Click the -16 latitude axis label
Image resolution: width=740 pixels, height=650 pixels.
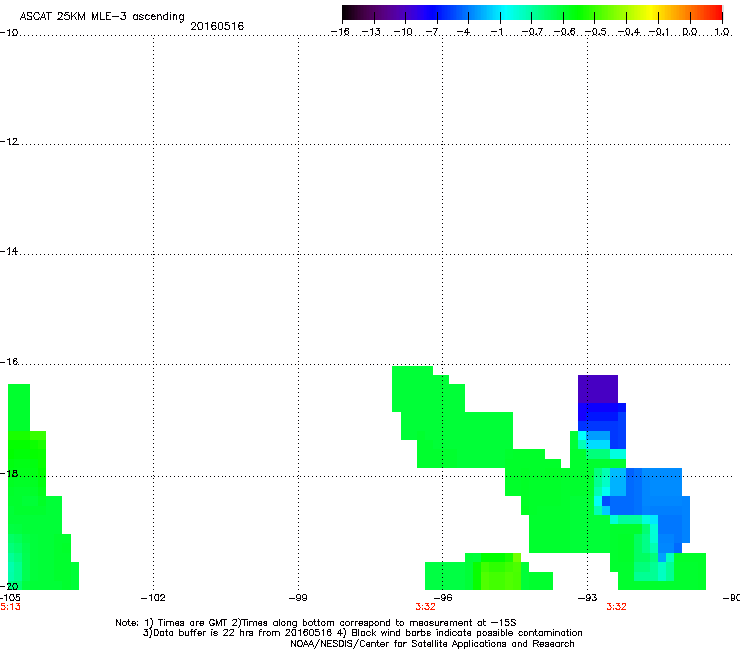pos(9,362)
